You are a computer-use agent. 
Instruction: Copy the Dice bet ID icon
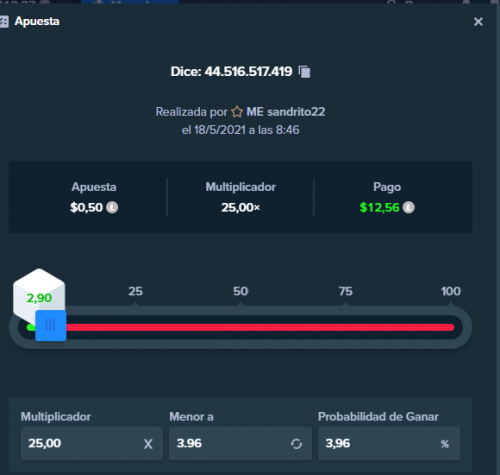click(x=304, y=72)
